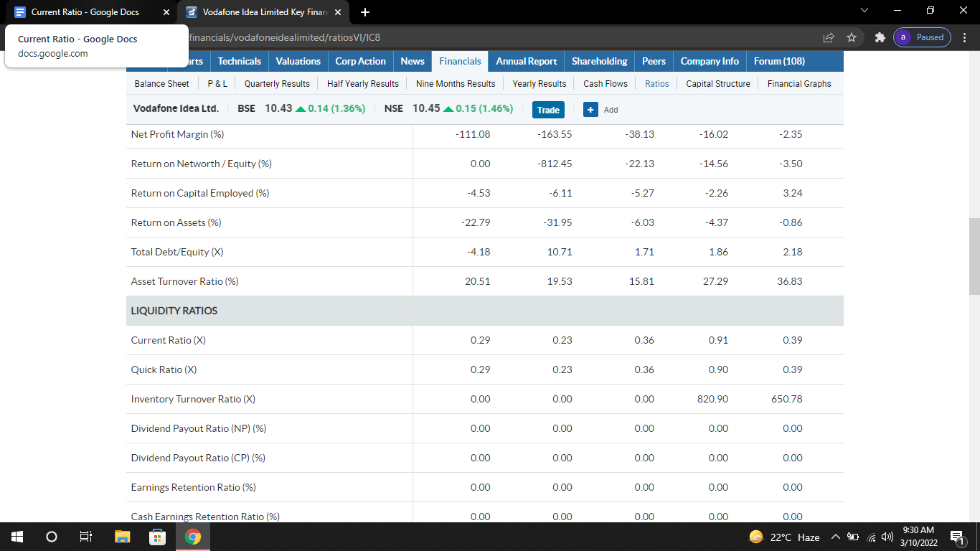Click the battery status icon
This screenshot has width=980, height=551.
854,537
